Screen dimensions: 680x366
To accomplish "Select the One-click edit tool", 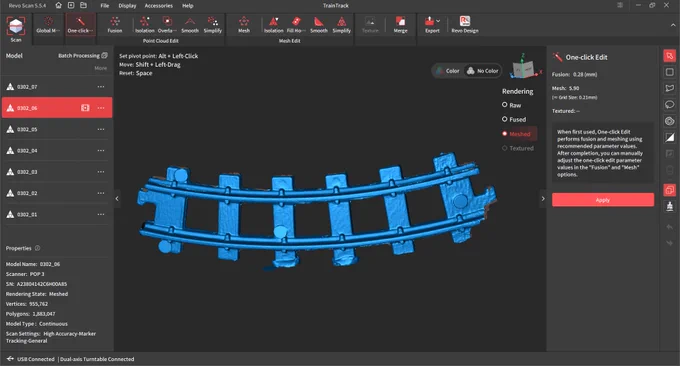I will [80, 25].
